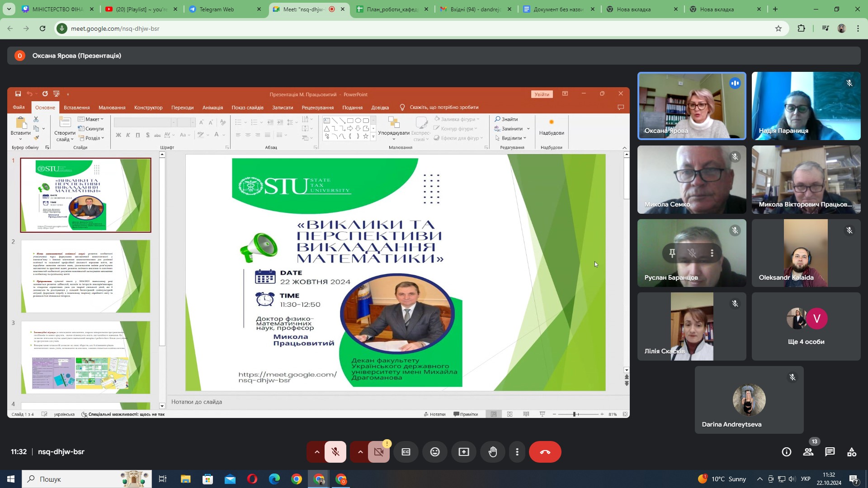Open a new browser tab
The image size is (868, 488).
[x=775, y=9]
